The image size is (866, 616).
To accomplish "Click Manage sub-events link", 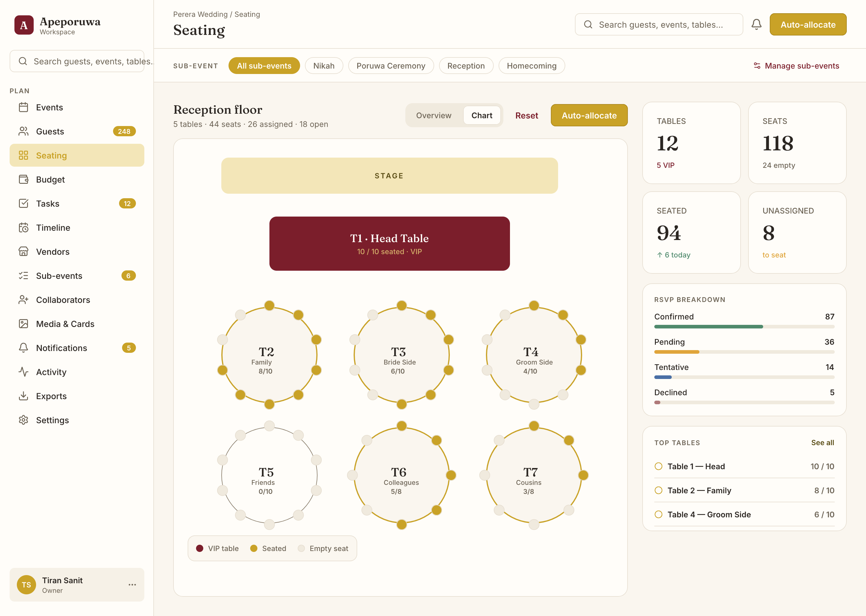I will click(x=796, y=66).
